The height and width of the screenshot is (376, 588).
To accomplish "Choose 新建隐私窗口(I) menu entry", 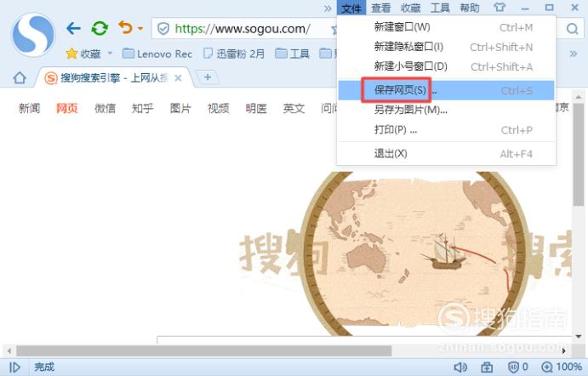I will [x=446, y=47].
